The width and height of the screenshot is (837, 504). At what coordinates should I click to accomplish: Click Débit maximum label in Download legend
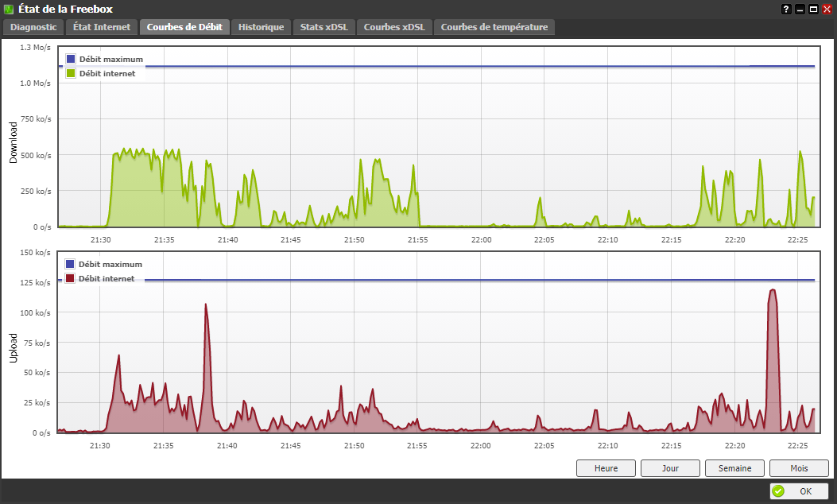point(111,60)
